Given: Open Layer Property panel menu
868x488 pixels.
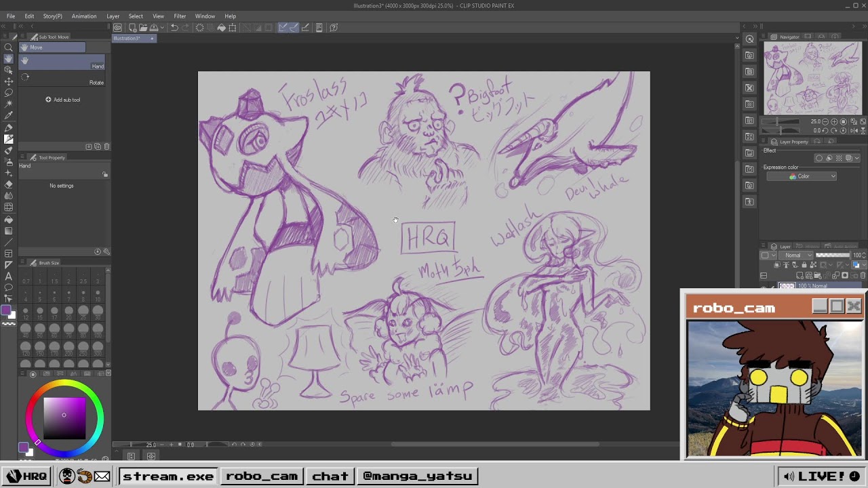Looking at the screenshot, I should [764, 142].
